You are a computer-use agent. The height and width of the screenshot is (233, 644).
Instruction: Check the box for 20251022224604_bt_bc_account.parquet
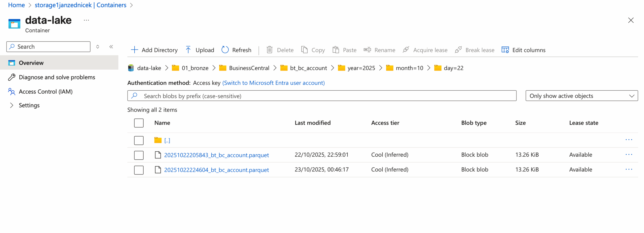139,170
